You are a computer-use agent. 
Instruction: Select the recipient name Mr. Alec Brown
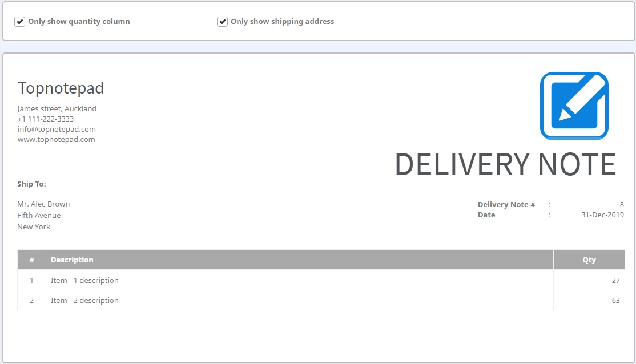point(43,204)
